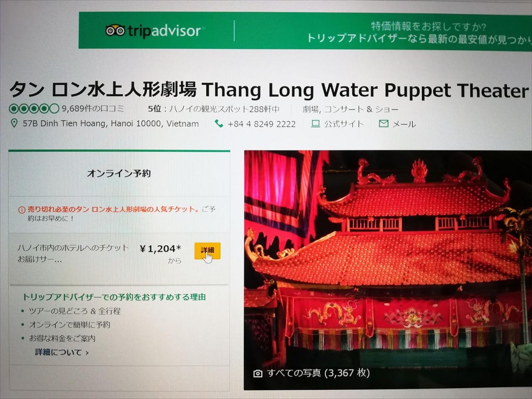Open 詳細について link
The width and height of the screenshot is (532, 399).
pos(59,352)
